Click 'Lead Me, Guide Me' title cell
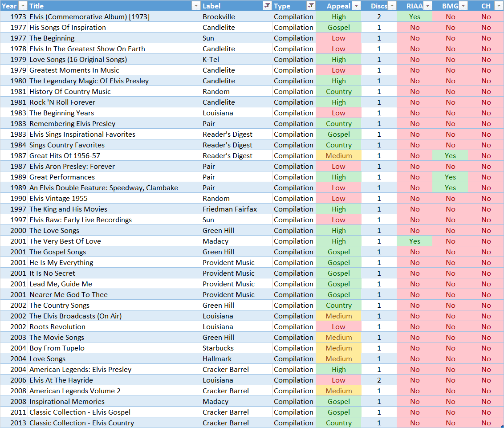 114,284
